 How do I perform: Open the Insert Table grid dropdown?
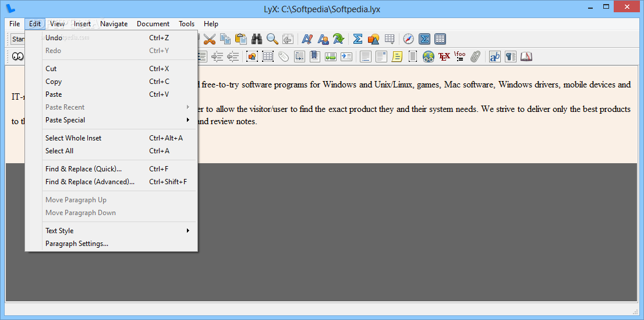[390, 39]
